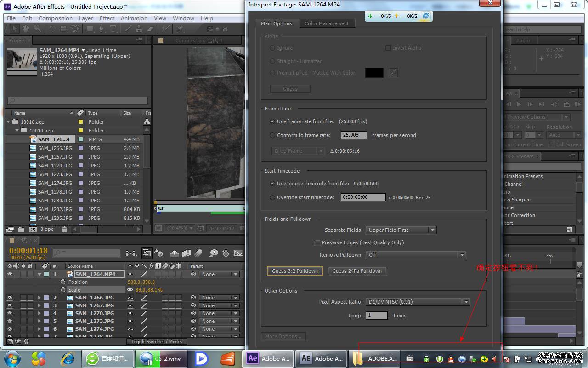Open the Animation menu

[x=134, y=18]
